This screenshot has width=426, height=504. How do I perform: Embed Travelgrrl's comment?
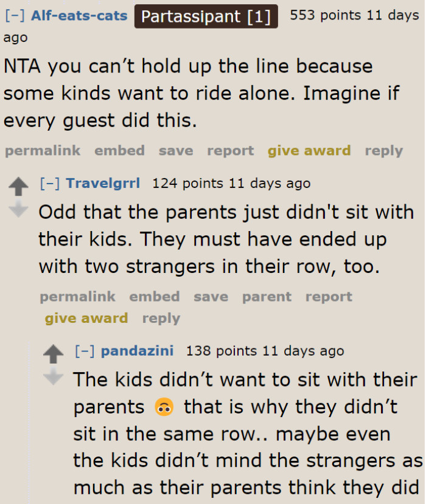tap(154, 297)
